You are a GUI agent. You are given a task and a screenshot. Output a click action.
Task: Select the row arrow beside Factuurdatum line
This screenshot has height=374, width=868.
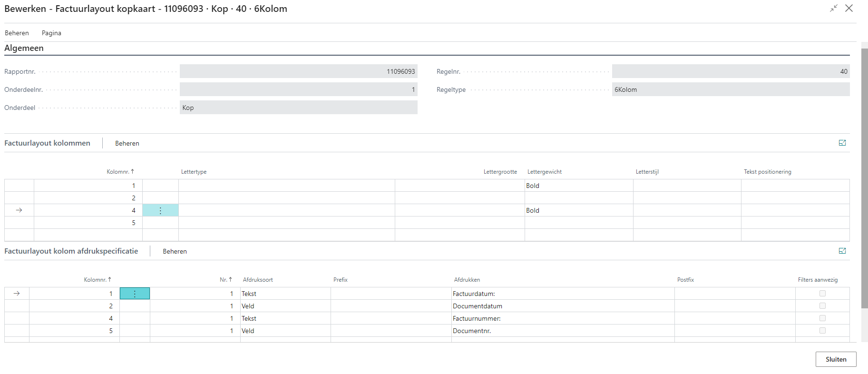coord(17,294)
